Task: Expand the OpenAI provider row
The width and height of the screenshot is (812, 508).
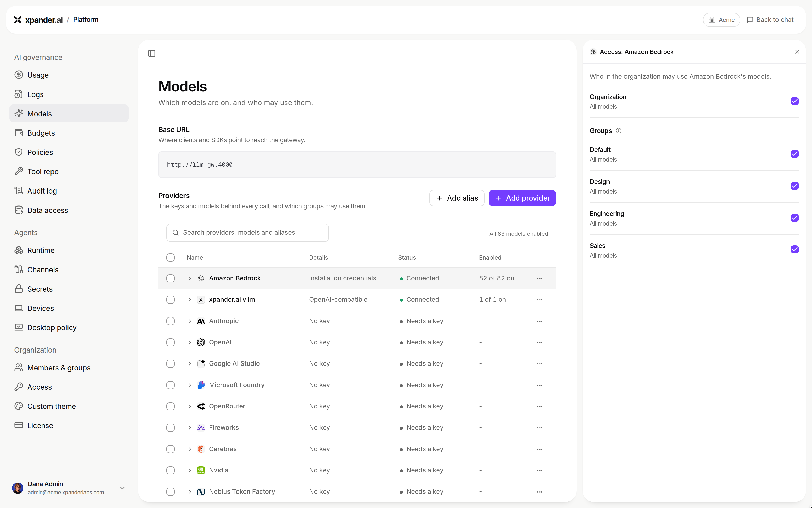Action: (x=190, y=342)
